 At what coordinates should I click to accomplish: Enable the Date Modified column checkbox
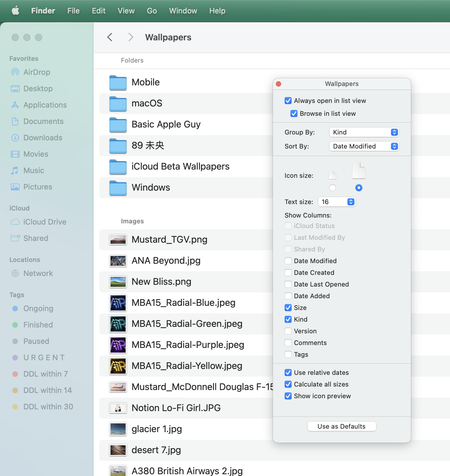(288, 261)
